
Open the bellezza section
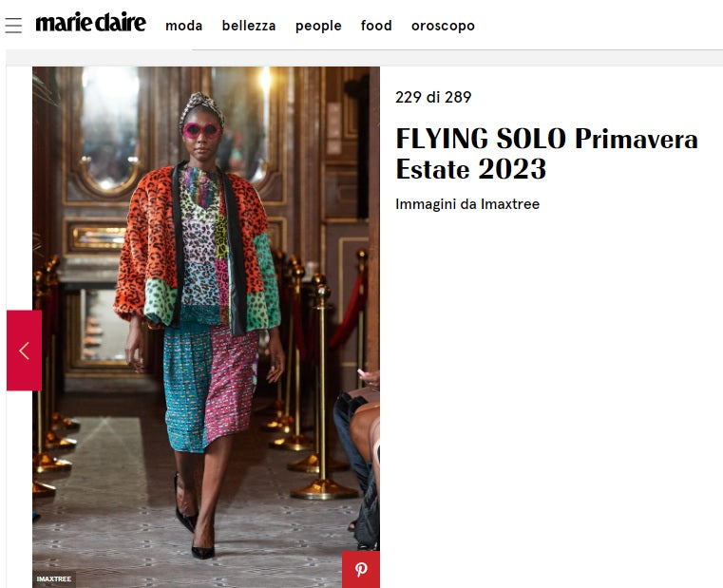click(x=249, y=26)
